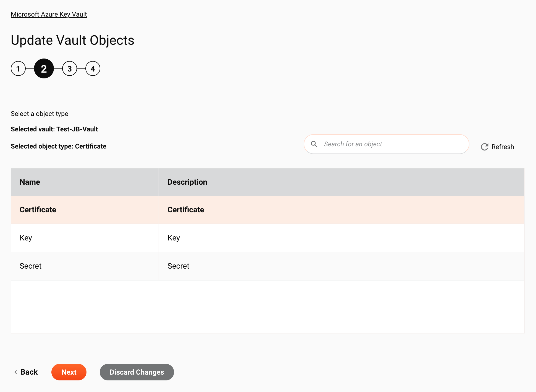Select the Certificate row in the table
Image resolution: width=536 pixels, height=392 pixels.
pos(267,210)
